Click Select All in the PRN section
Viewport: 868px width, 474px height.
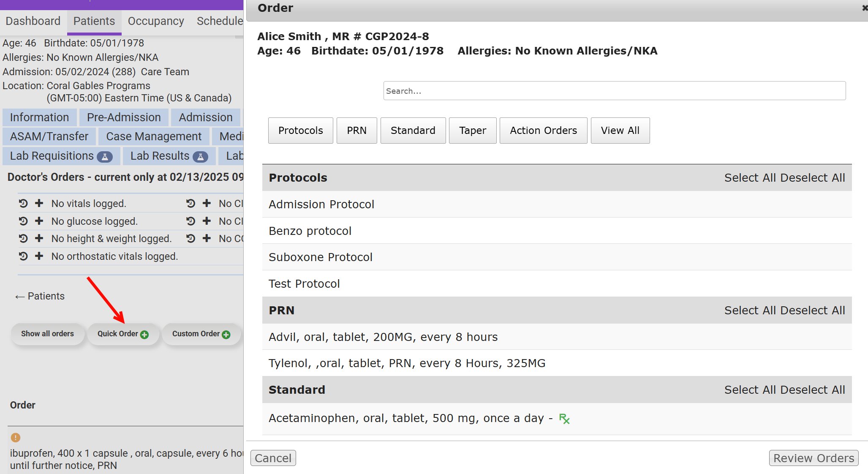click(750, 311)
